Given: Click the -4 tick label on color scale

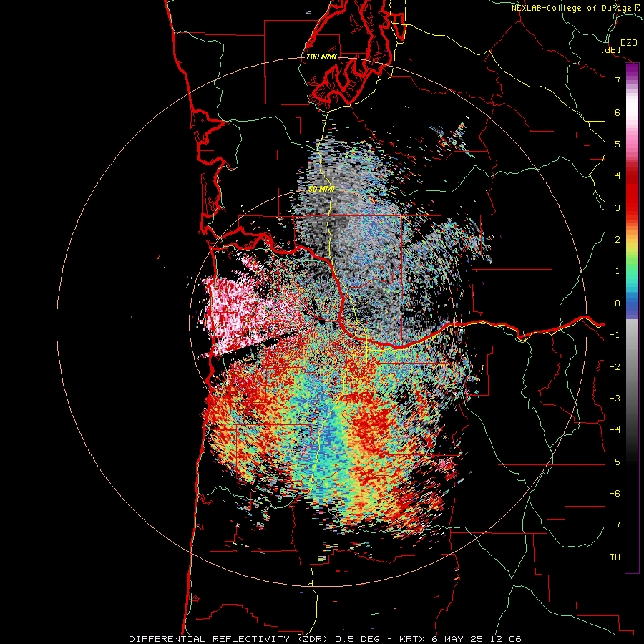Looking at the screenshot, I should (x=615, y=430).
